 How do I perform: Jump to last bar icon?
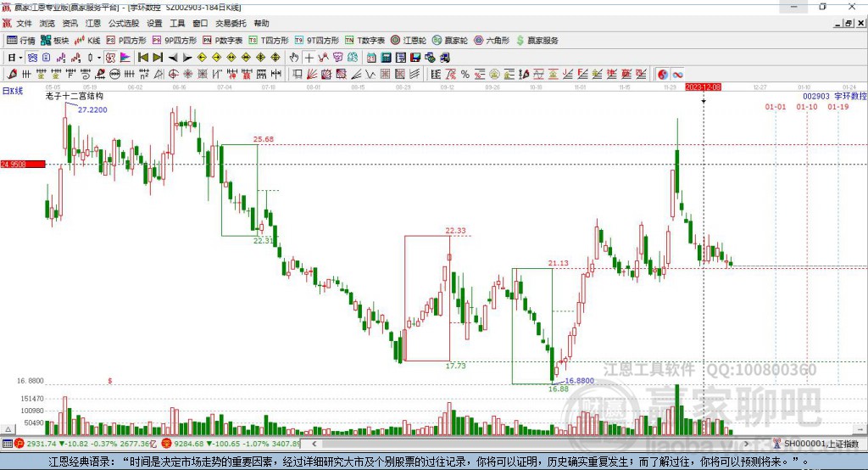click(x=158, y=58)
